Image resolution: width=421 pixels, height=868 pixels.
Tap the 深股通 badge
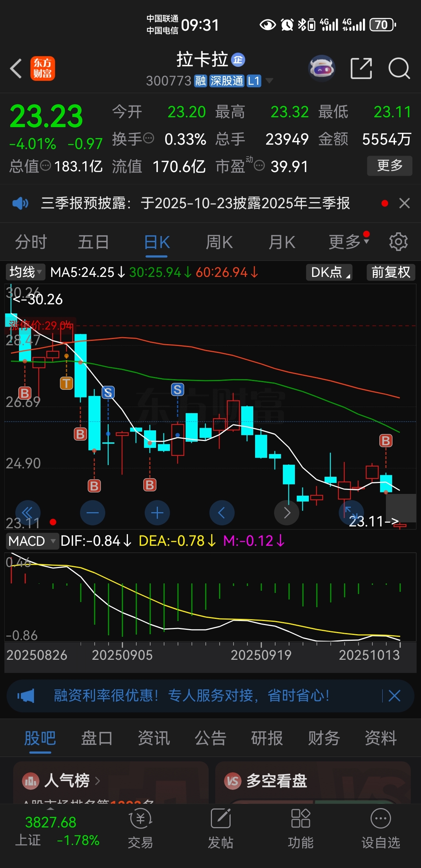(x=227, y=81)
